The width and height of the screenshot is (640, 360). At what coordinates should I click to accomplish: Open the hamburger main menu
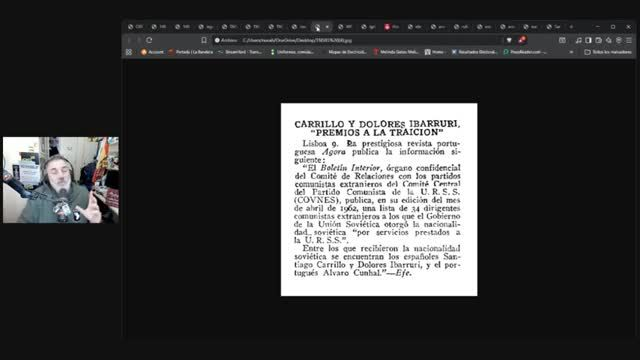pyautogui.click(x=629, y=40)
